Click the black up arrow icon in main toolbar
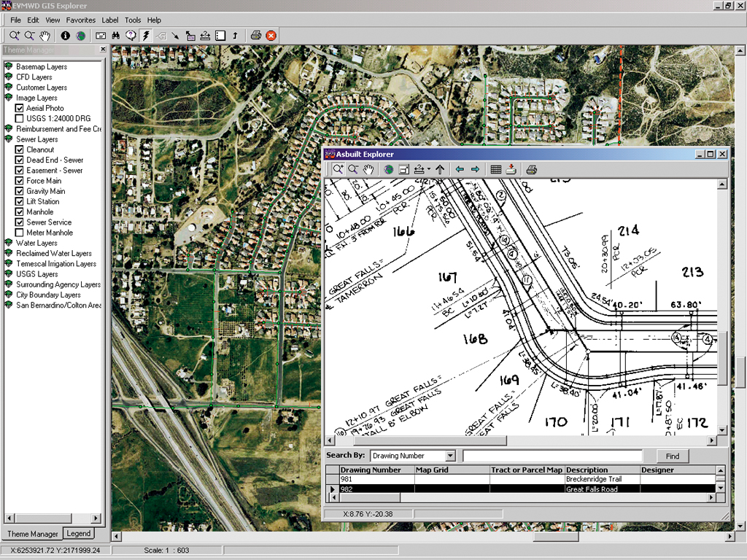747x560 pixels. pos(236,35)
